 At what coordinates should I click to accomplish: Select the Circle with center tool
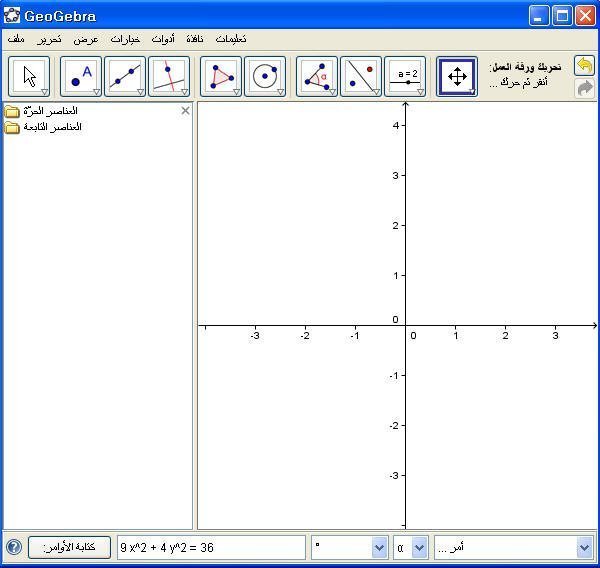(265, 77)
